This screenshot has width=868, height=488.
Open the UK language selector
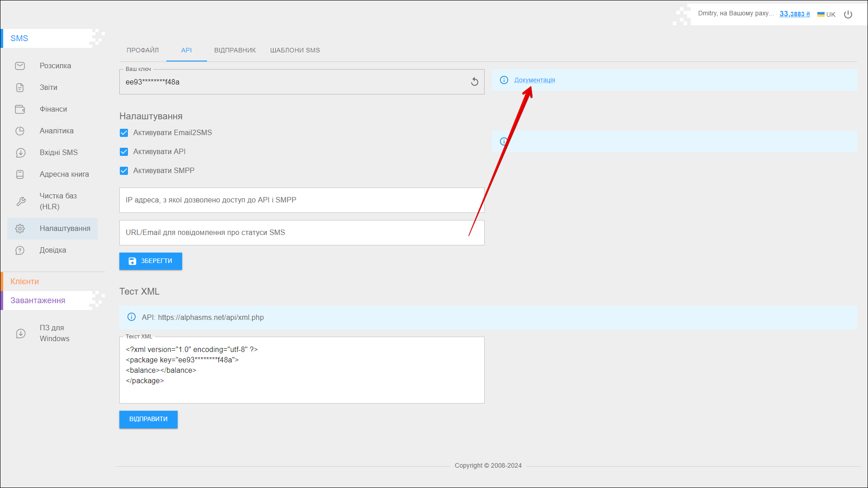coord(826,14)
